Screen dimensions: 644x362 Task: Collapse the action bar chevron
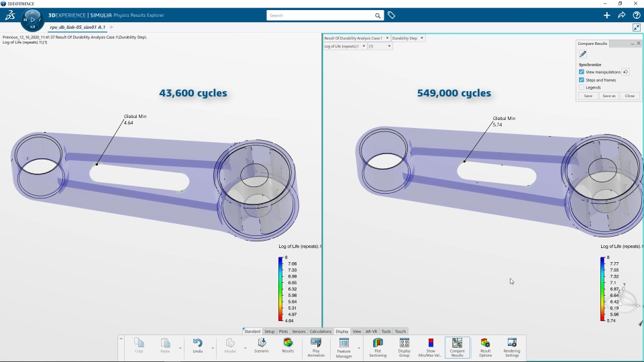121,339
